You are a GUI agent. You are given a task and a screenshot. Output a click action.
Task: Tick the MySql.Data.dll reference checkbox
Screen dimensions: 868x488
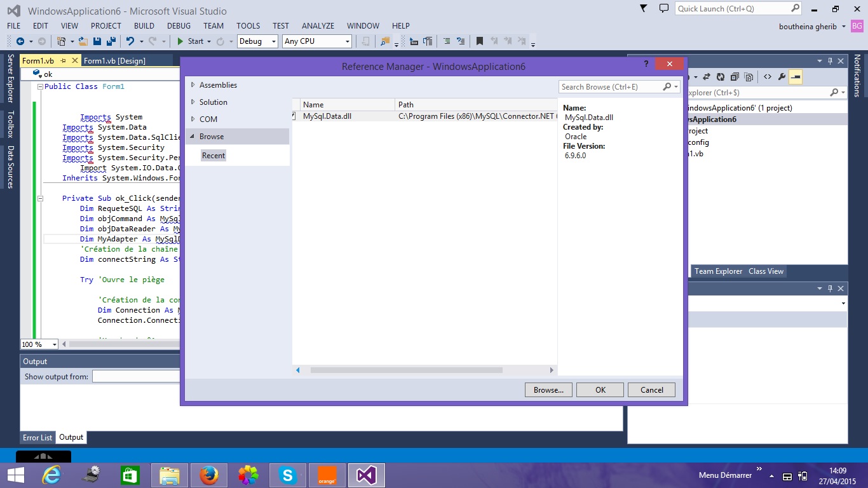(294, 116)
